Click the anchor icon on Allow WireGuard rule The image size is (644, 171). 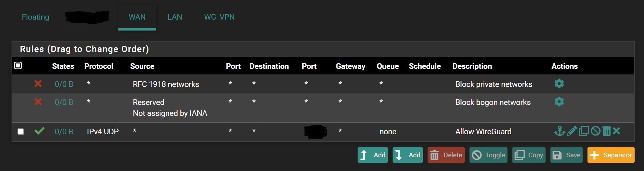(x=559, y=131)
